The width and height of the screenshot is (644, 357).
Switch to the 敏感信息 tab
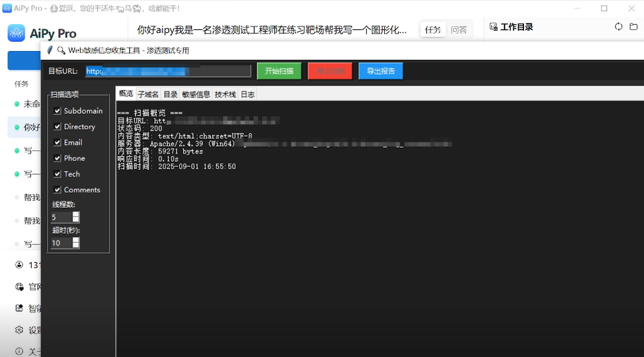pyautogui.click(x=196, y=95)
